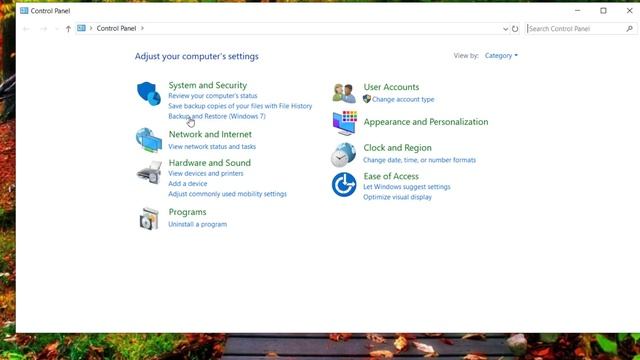The width and height of the screenshot is (640, 360).
Task: Open the Programs heading
Action: (187, 212)
